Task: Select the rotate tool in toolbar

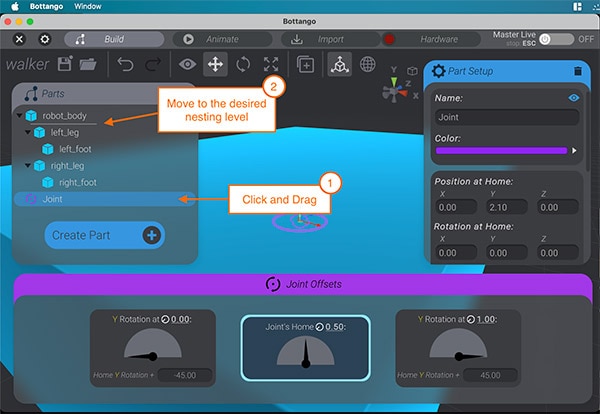Action: 243,64
